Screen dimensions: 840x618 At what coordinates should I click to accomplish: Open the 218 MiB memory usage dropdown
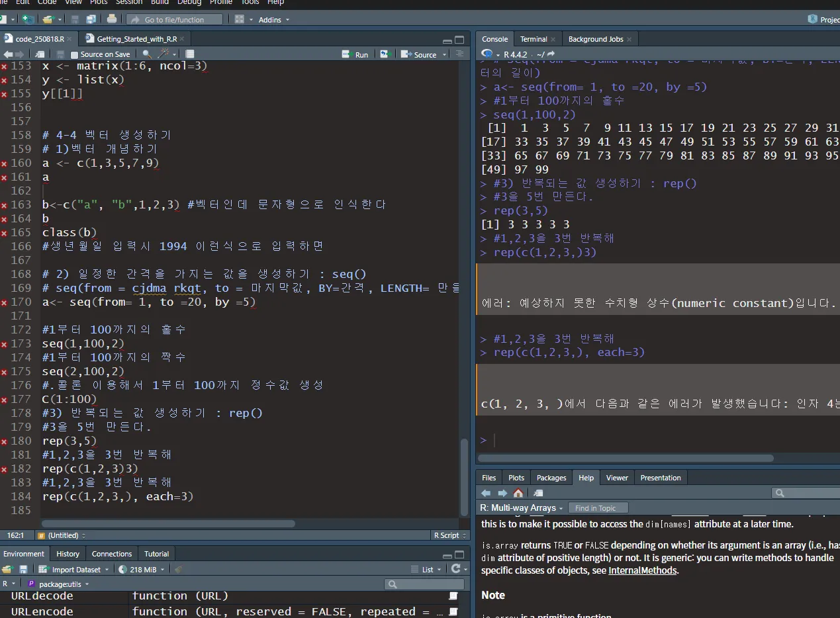coord(143,569)
